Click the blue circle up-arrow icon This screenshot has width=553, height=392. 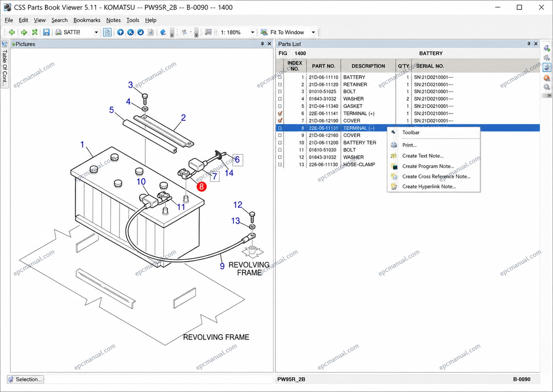click(x=120, y=32)
